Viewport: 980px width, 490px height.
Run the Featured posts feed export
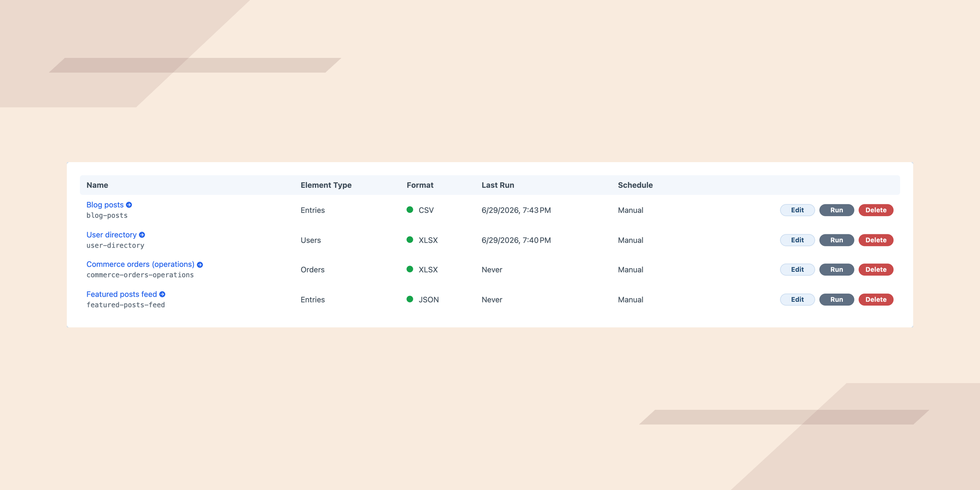837,299
